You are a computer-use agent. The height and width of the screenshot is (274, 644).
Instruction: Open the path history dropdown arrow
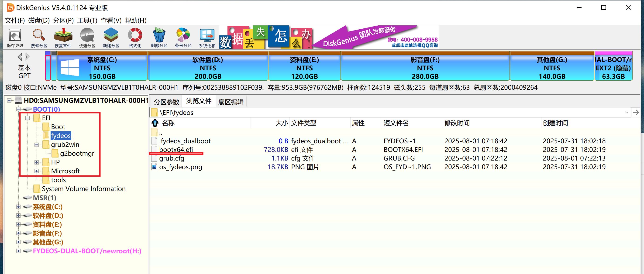(x=627, y=113)
